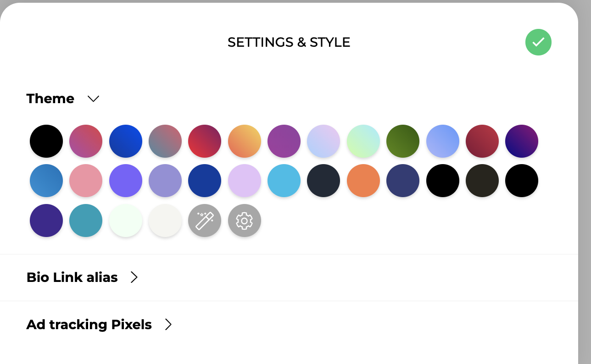Screen dimensions: 591x364
Task: Open the magic wand theme generator
Action: pyautogui.click(x=205, y=221)
